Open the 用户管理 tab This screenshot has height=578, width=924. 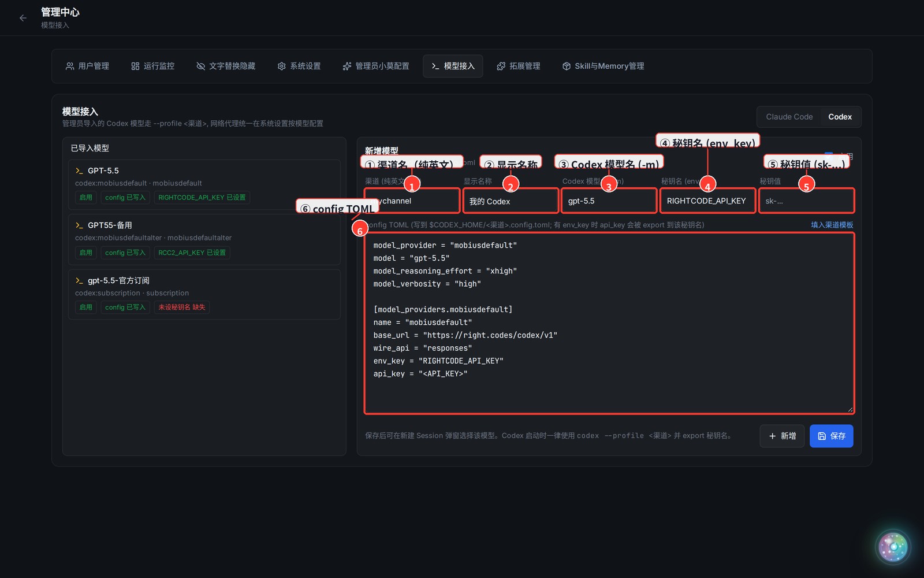pos(87,66)
